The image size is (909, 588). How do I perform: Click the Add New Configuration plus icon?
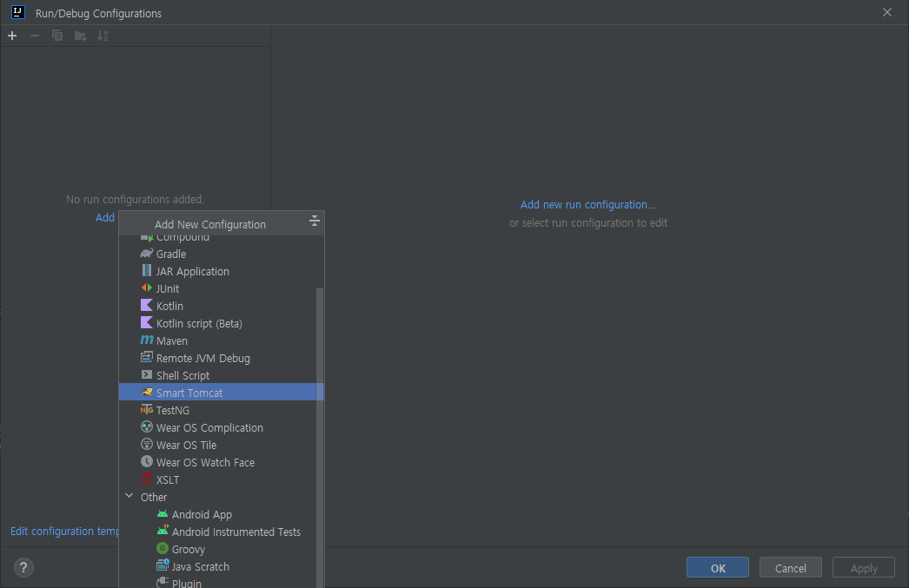click(x=12, y=36)
